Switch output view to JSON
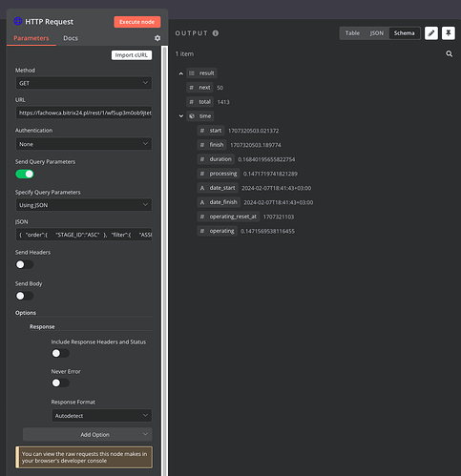The width and height of the screenshot is (461, 476). tap(376, 33)
